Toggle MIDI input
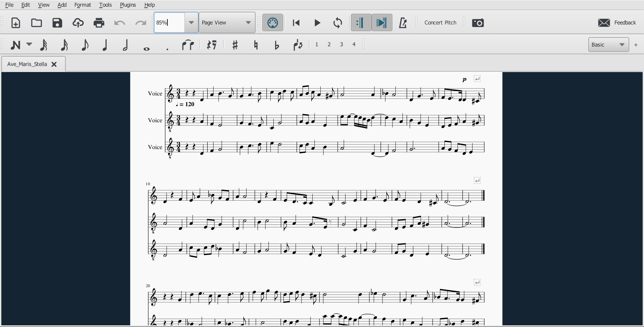644x327 pixels. tap(272, 23)
